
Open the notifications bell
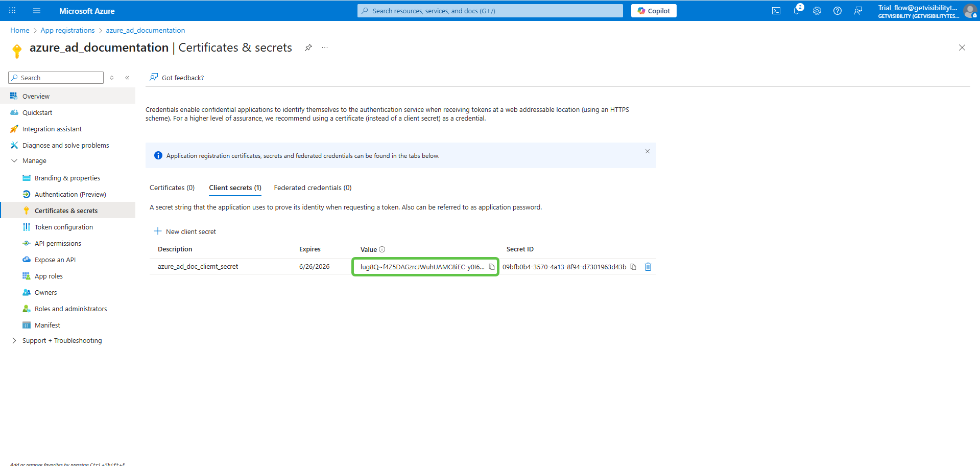[x=797, y=11]
